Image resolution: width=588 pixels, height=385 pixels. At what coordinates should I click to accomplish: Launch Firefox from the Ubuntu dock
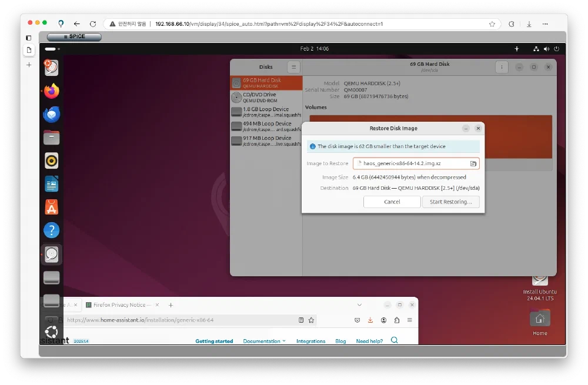pos(52,91)
